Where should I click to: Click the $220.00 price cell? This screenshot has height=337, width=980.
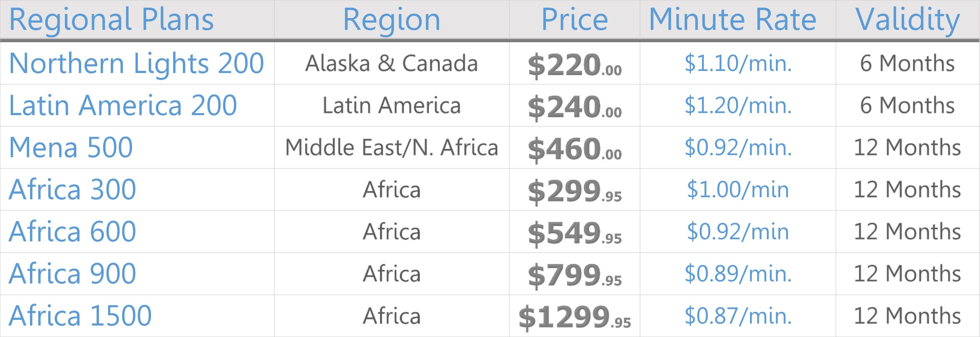pyautogui.click(x=574, y=65)
